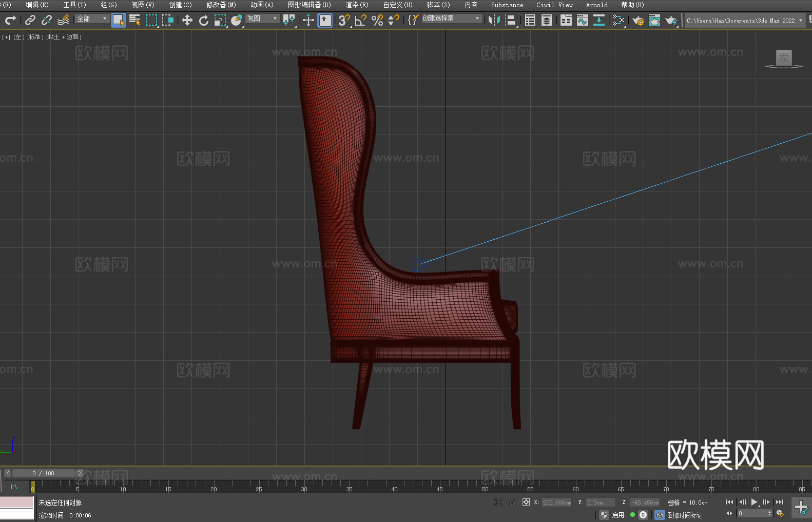Toggle the selection lock padlock
The image size is (812, 522).
[x=512, y=502]
